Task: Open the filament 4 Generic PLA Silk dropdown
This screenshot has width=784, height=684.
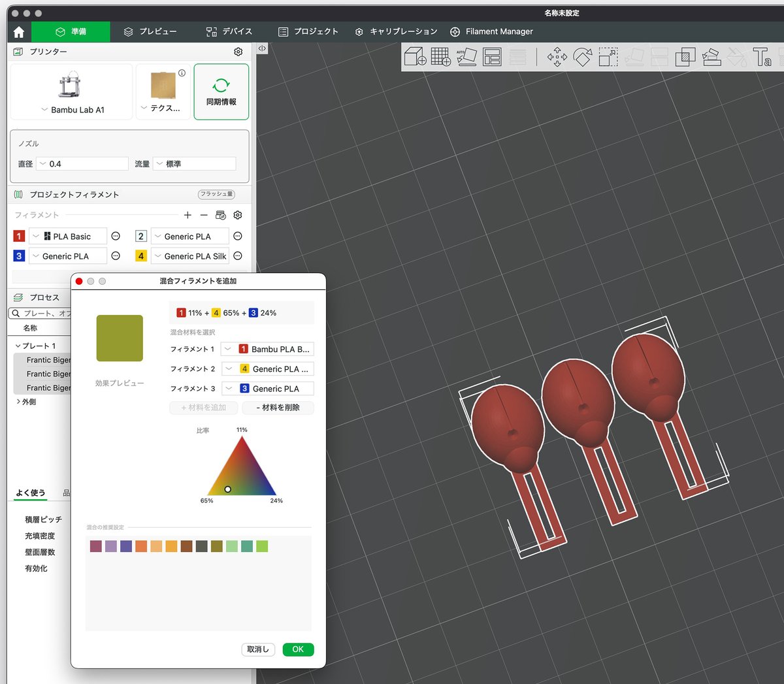Action: 190,256
